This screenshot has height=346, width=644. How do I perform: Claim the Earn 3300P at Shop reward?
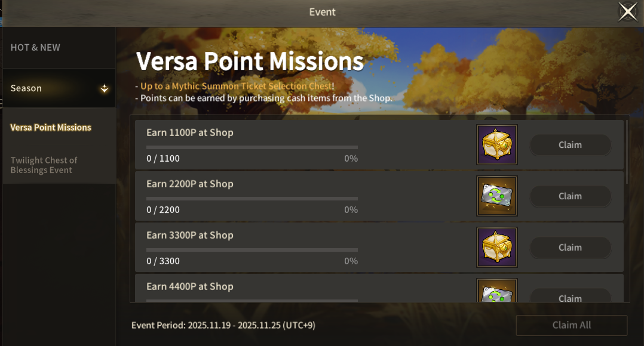click(570, 248)
